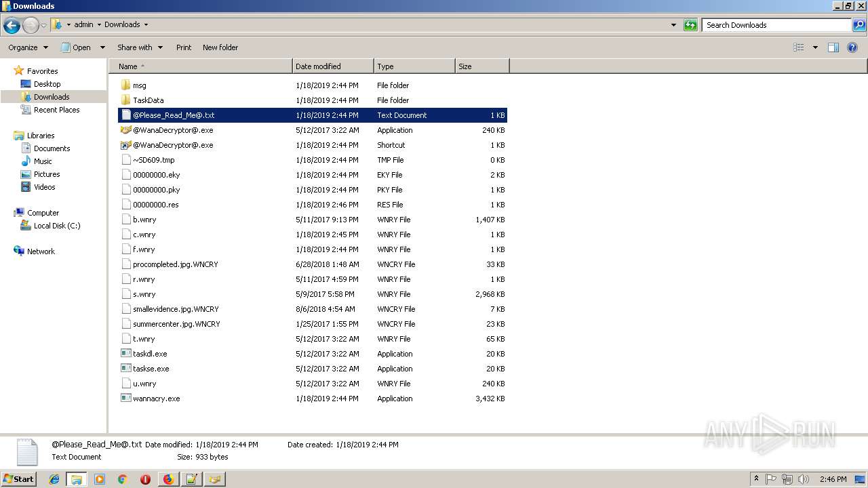Click the Search Downloads field

(776, 25)
